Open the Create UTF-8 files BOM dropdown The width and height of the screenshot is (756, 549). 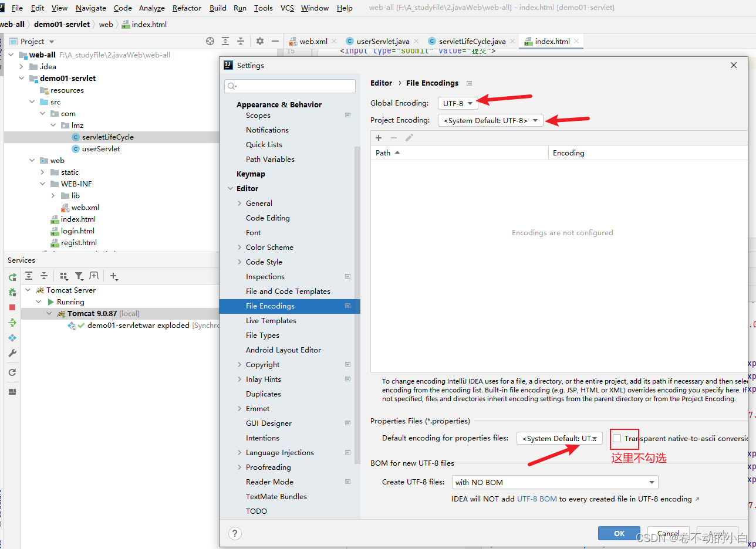[x=555, y=482]
